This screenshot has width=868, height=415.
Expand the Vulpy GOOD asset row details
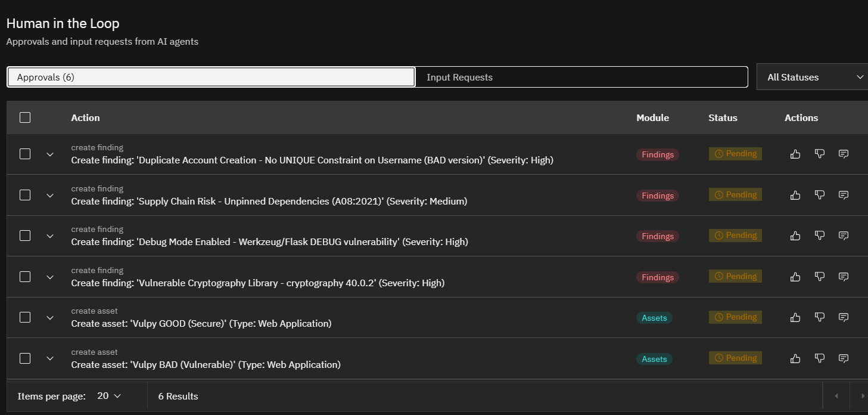50,318
